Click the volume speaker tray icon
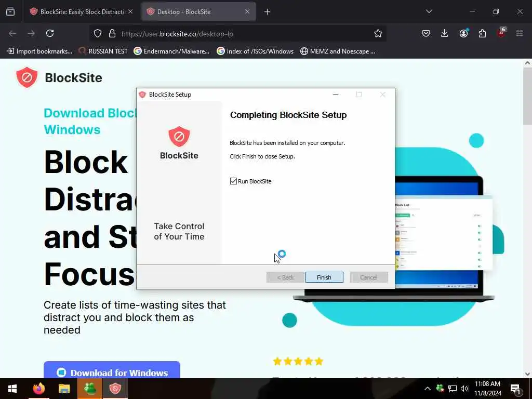 [x=464, y=389]
